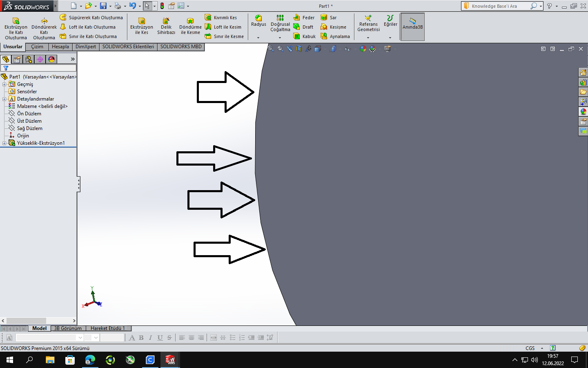Switch to the Hesapla tab
The width and height of the screenshot is (588, 368).
(x=60, y=47)
